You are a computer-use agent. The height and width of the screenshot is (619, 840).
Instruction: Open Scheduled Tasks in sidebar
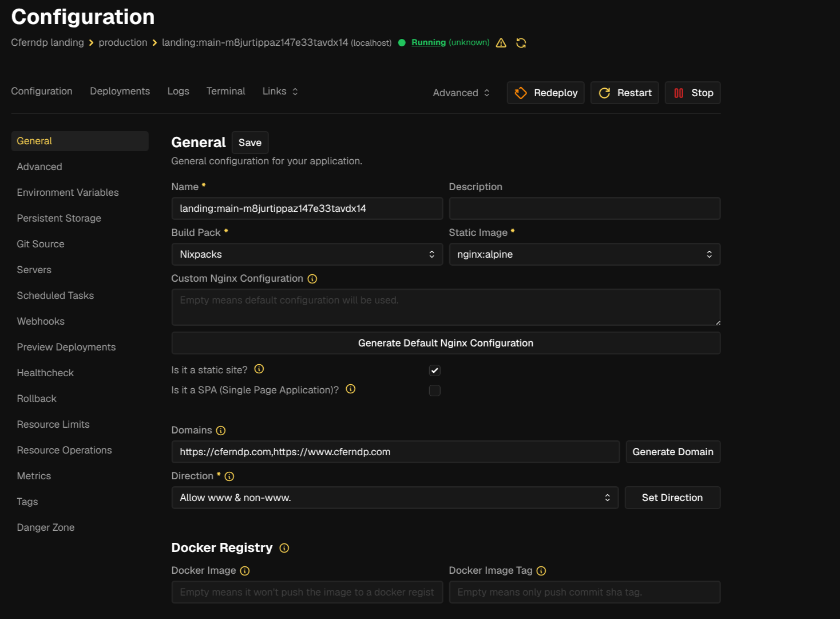coord(80,295)
